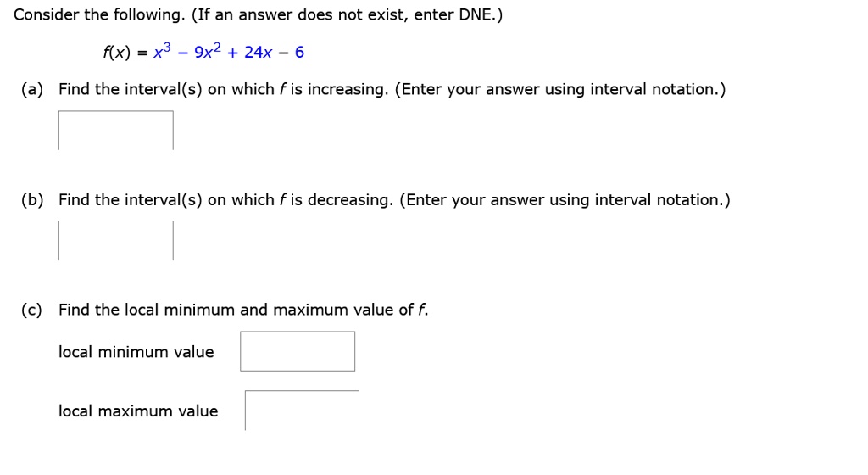This screenshot has width=868, height=475.
Task: Click the "f(x)" left side of the equation
Action: click(116, 53)
